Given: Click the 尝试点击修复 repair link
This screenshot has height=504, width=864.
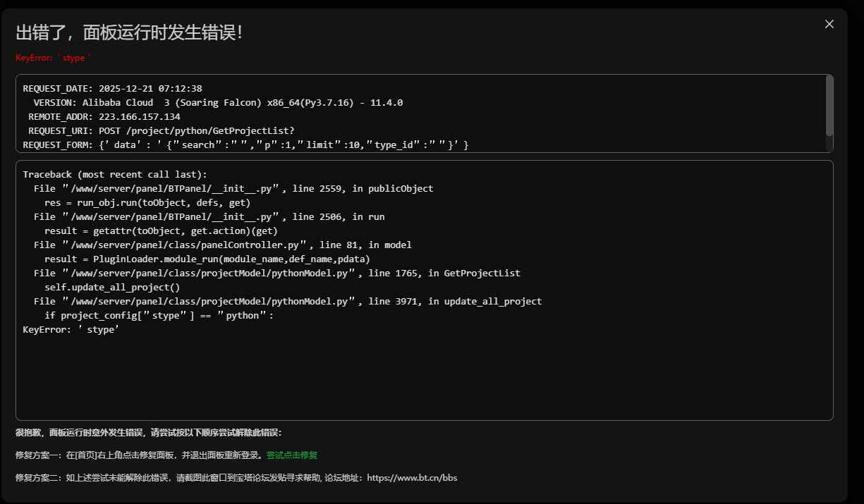Looking at the screenshot, I should 291,455.
